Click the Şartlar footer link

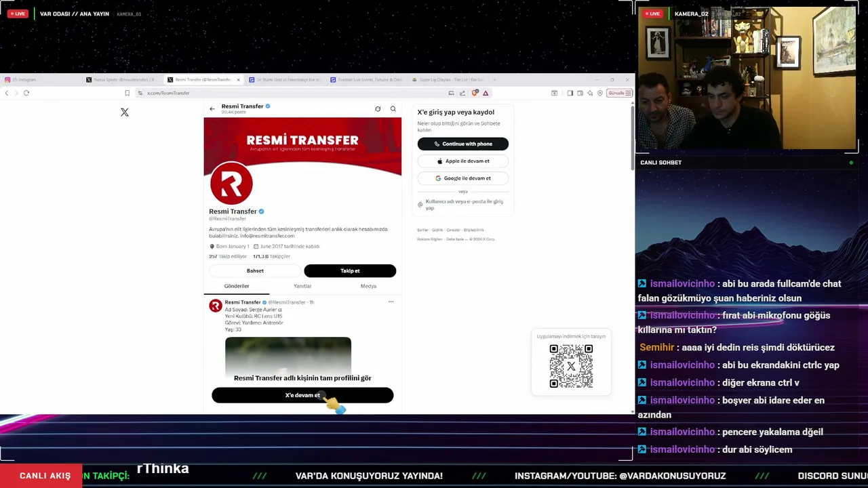click(422, 230)
